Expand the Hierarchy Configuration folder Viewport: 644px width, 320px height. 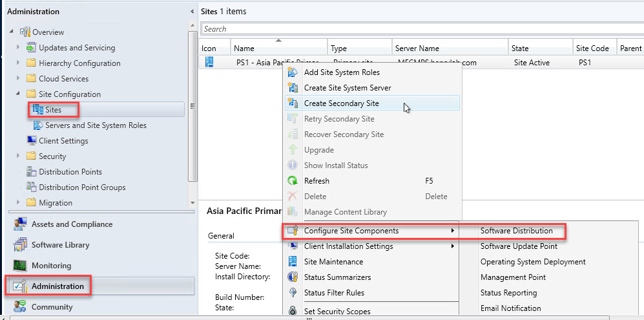click(18, 63)
